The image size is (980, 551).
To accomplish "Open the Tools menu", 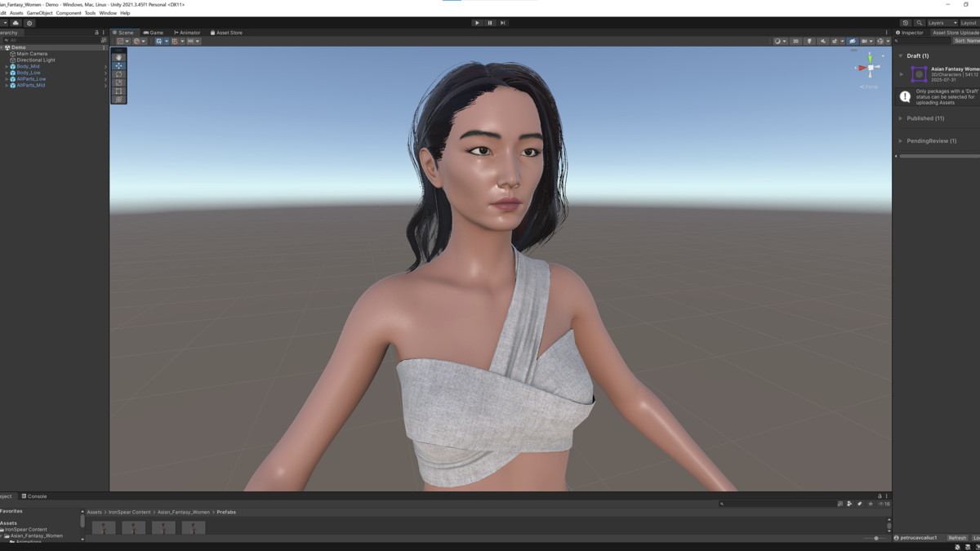I will [x=90, y=13].
